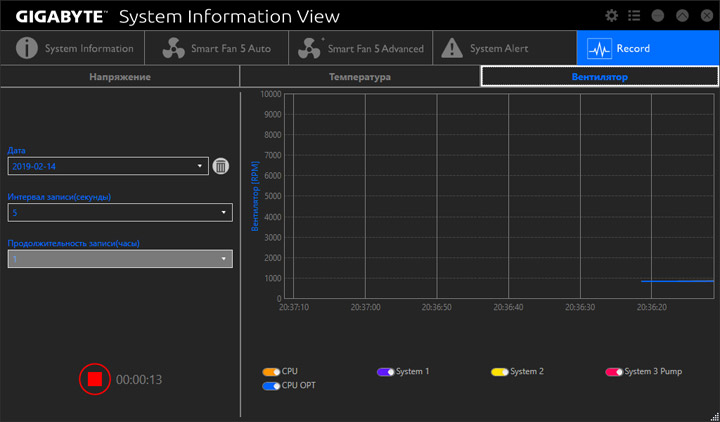The width and height of the screenshot is (720, 422).
Task: Click the 20:36:20 time axis label
Action: 652,307
